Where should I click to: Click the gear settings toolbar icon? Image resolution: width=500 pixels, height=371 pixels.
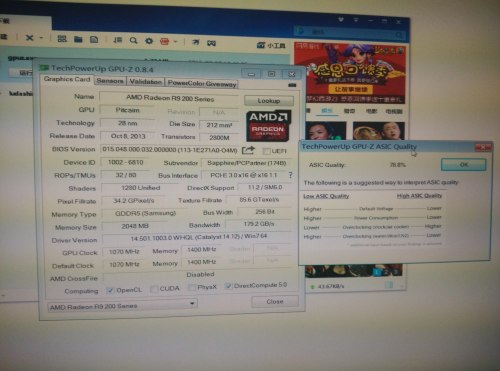point(149,41)
